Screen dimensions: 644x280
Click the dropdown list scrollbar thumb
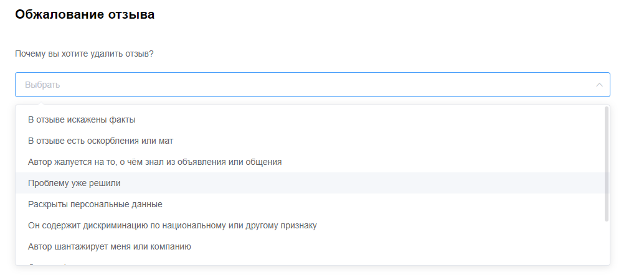pos(607,164)
